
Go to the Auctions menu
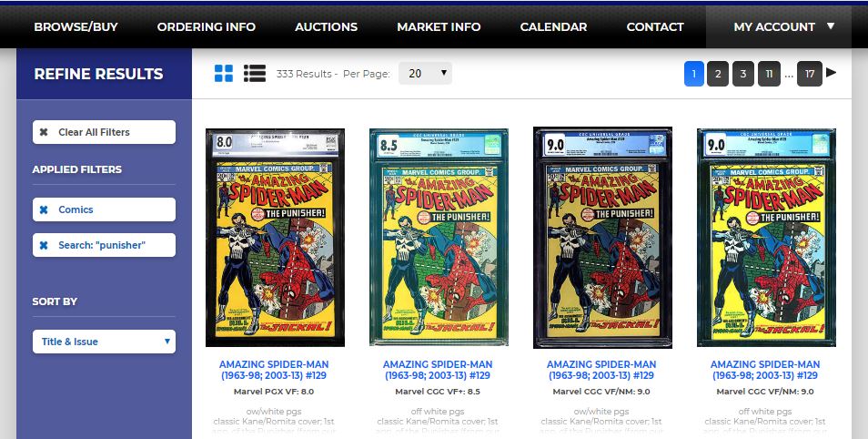(326, 26)
